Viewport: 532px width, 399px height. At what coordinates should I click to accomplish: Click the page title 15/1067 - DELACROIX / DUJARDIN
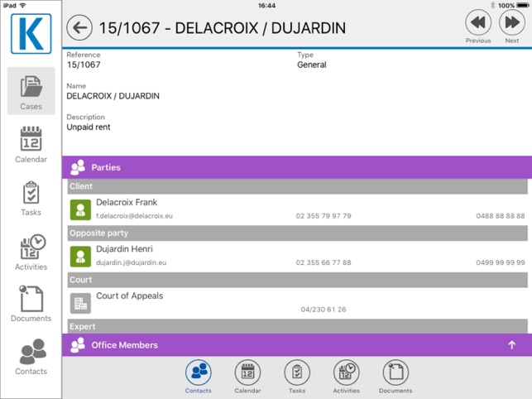pos(223,28)
